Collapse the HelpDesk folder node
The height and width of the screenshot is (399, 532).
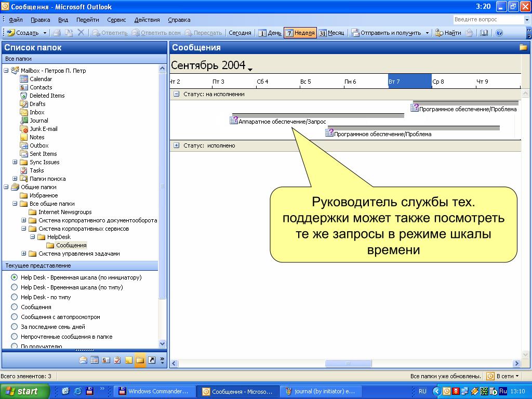pos(33,237)
